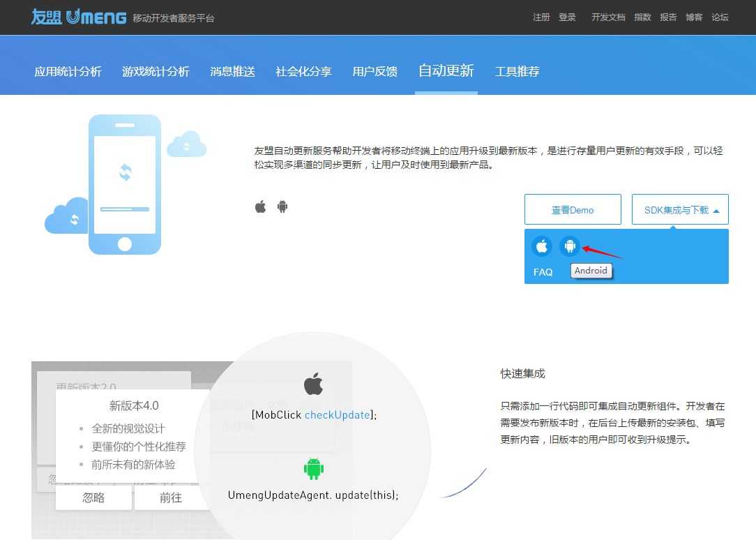
Task: Click 忽略 button in update dialog mockup
Action: tap(93, 497)
